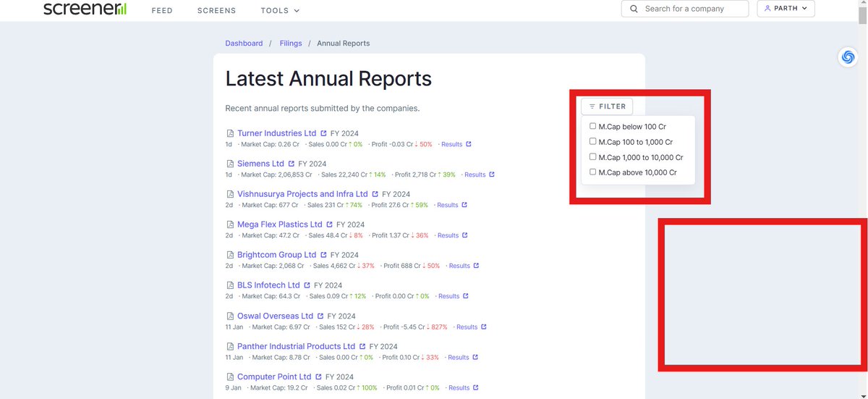Screen dimensions: 868x399
Task: Open external link icon after Mega Flex Plastics Ltd
Action: tap(329, 224)
